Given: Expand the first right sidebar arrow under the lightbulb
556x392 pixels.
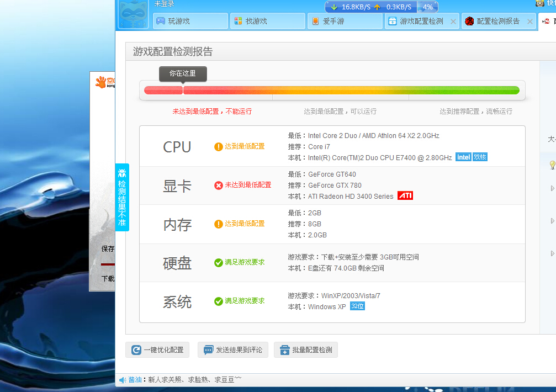Looking at the screenshot, I should [x=552, y=188].
